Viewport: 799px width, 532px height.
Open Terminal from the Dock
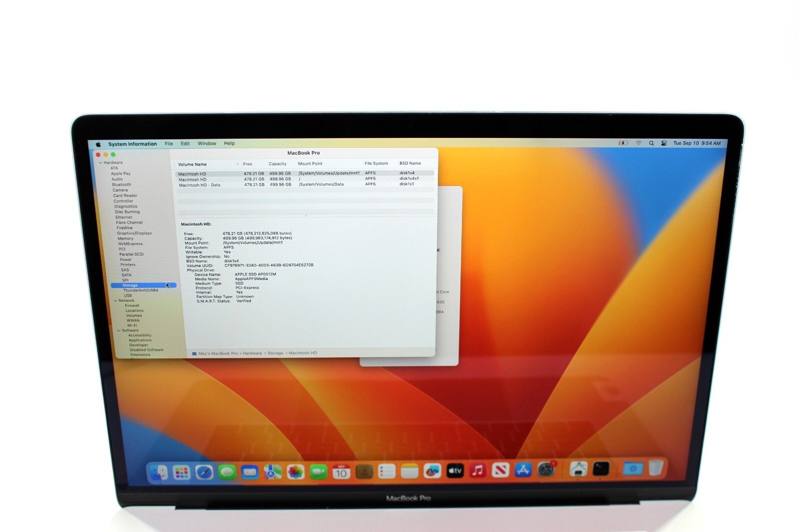pos(601,469)
